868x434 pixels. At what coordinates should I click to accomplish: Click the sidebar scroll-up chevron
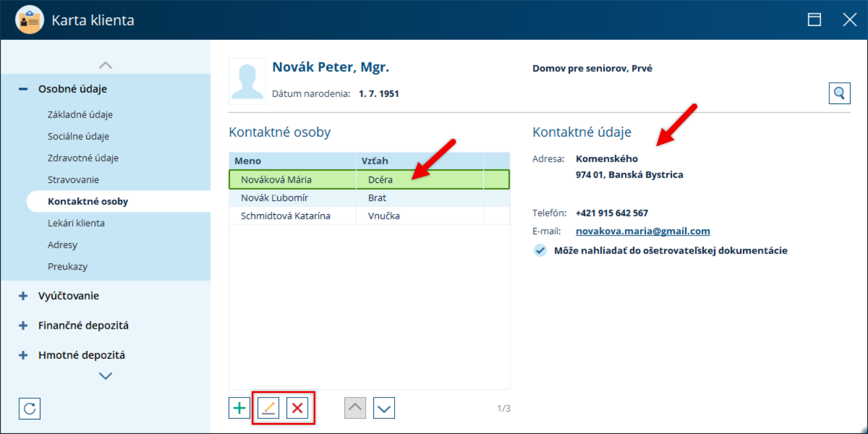(x=105, y=65)
